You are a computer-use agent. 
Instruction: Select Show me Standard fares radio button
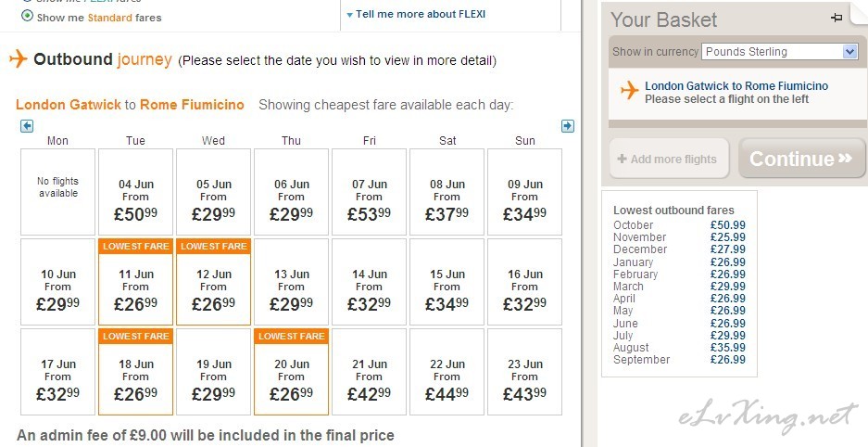(27, 16)
